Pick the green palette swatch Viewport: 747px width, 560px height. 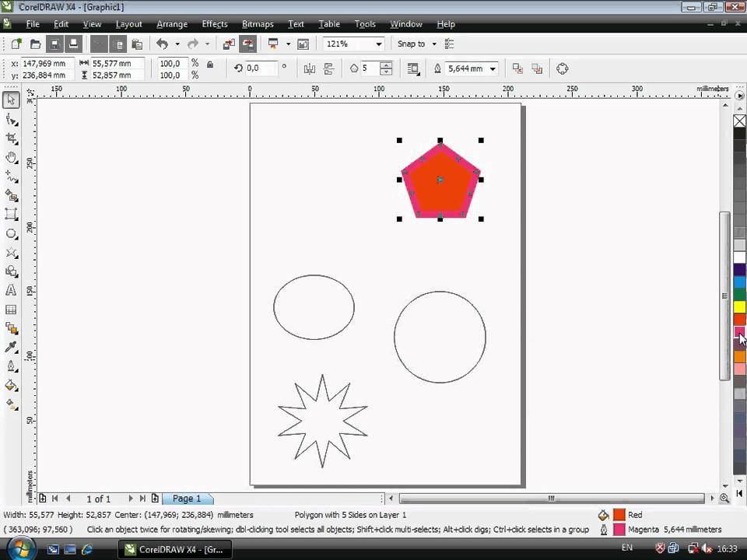(x=739, y=295)
